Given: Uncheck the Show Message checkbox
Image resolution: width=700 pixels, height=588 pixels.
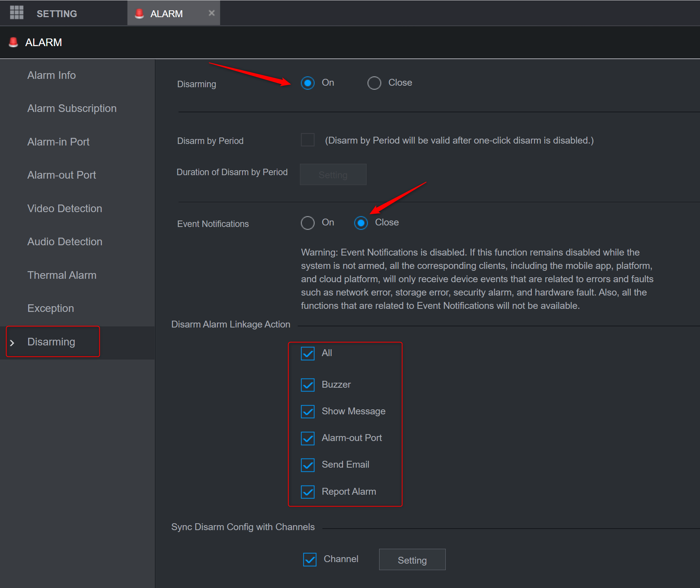Looking at the screenshot, I should (x=308, y=411).
